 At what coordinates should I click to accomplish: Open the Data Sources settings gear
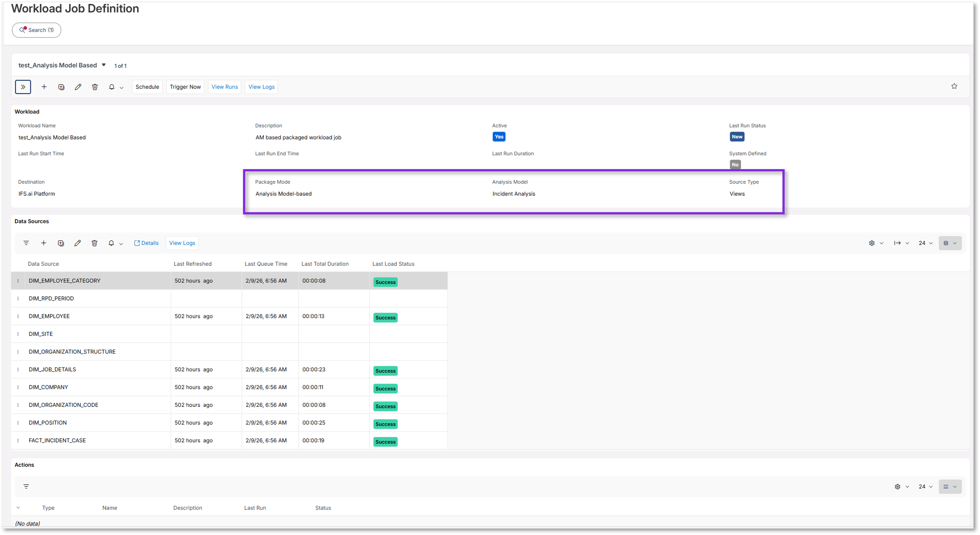point(872,243)
